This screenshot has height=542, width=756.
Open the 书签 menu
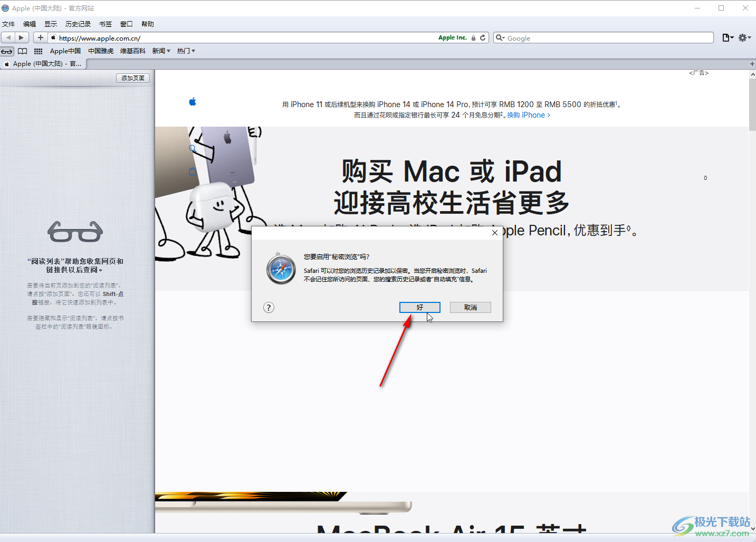click(106, 24)
